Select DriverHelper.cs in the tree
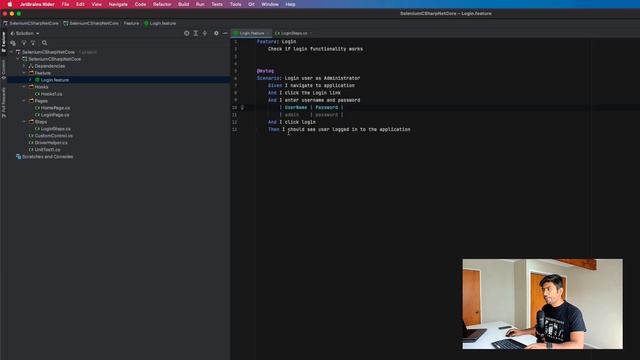 click(x=51, y=143)
